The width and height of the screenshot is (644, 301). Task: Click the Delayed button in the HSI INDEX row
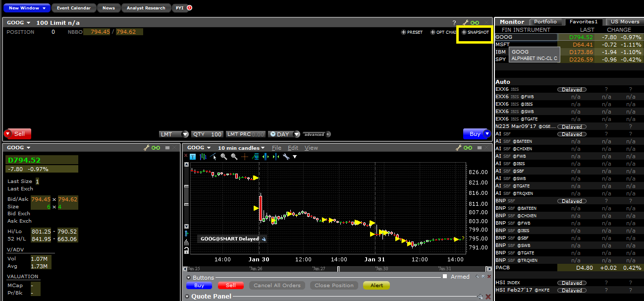pos(572,283)
